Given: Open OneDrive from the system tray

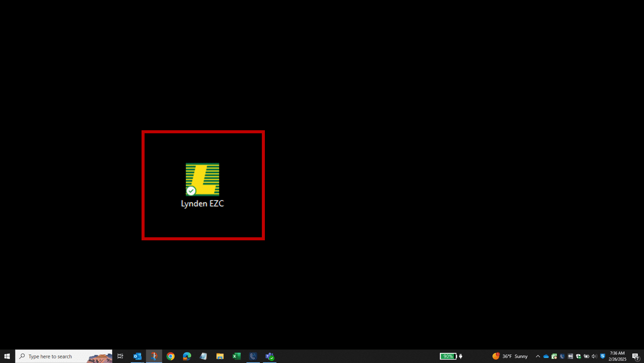Looking at the screenshot, I should 546,356.
